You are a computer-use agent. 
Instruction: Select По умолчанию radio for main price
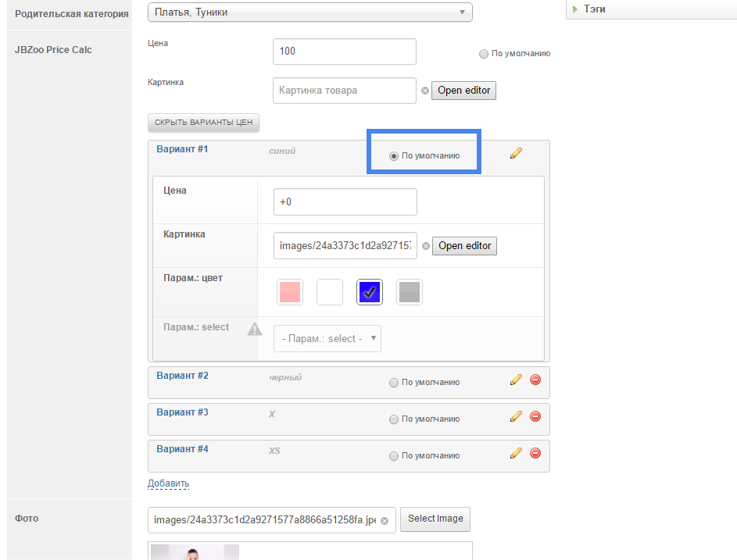[484, 54]
